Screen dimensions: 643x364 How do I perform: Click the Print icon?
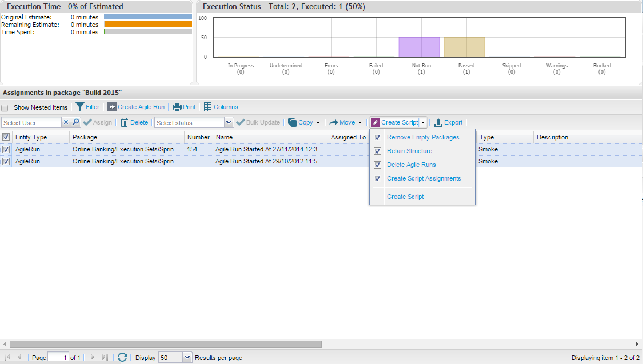click(177, 107)
